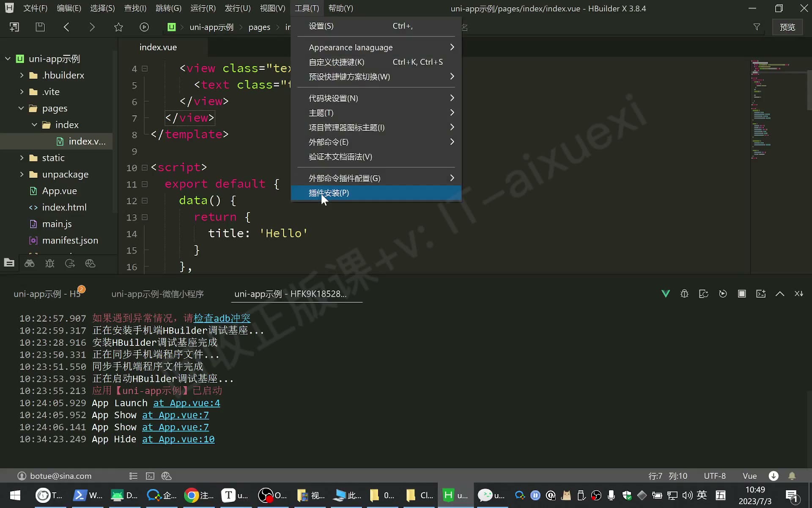Click the filter funnel icon
The image size is (812, 508).
coord(757,27)
